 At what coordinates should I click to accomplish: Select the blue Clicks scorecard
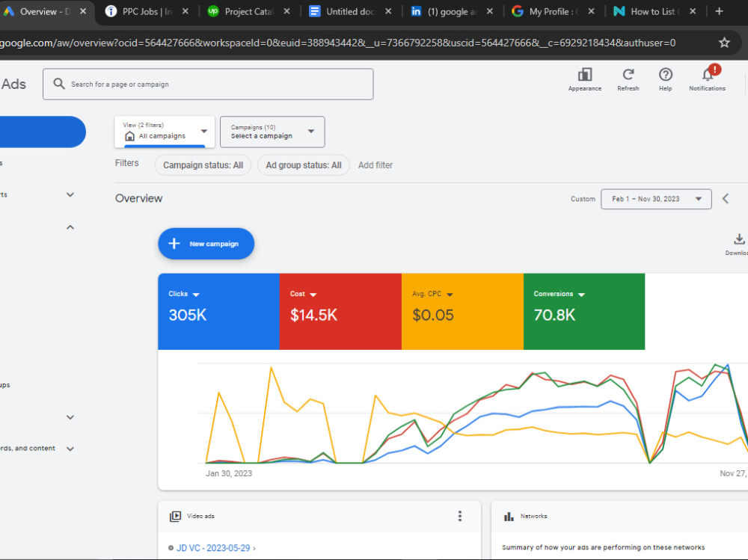(x=218, y=312)
